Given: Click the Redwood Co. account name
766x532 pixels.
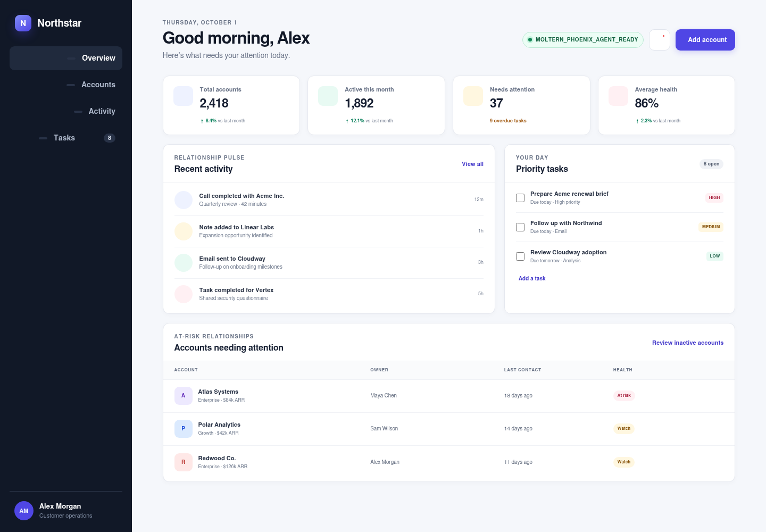Looking at the screenshot, I should pos(217,458).
